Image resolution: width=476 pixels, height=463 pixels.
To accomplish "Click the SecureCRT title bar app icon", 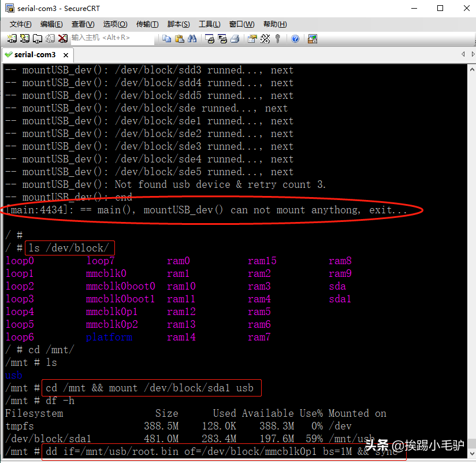I will pyautogui.click(x=10, y=8).
